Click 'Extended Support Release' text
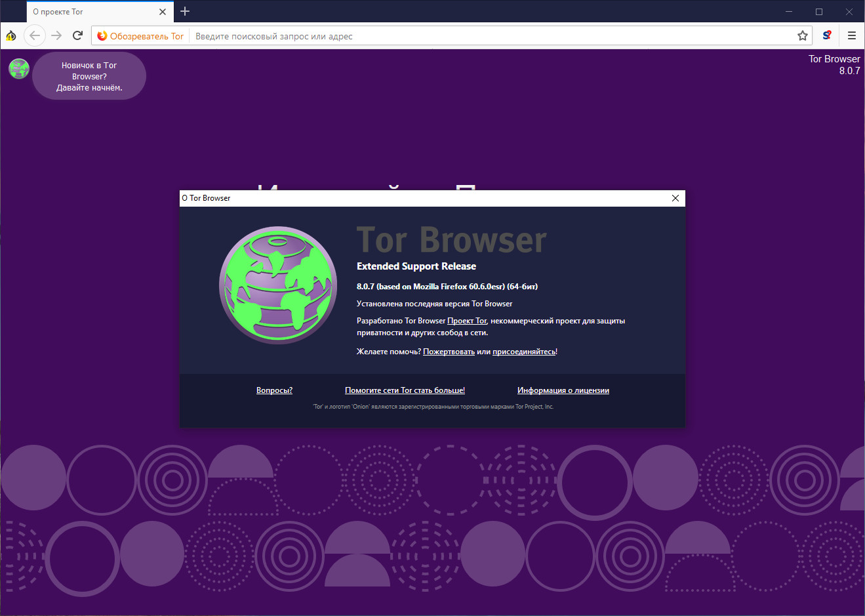Image resolution: width=865 pixels, height=616 pixels. coord(416,266)
